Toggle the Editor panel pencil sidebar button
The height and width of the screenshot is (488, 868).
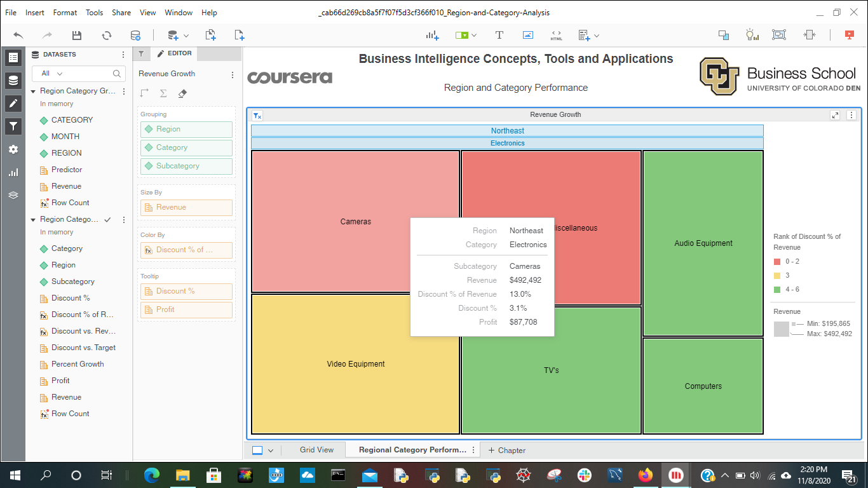click(x=13, y=103)
